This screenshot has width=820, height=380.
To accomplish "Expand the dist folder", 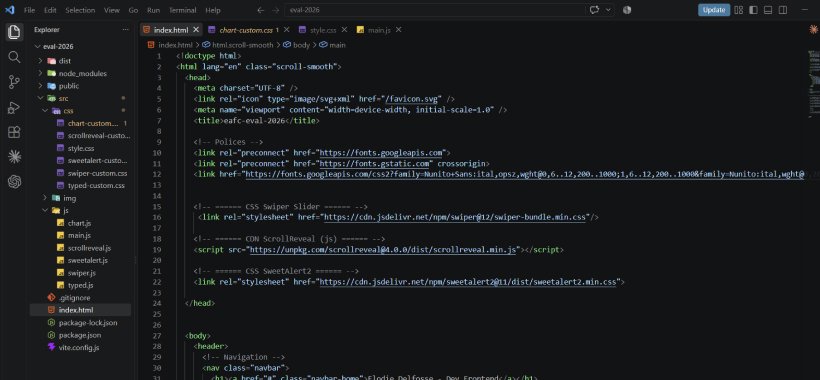I will (41, 61).
